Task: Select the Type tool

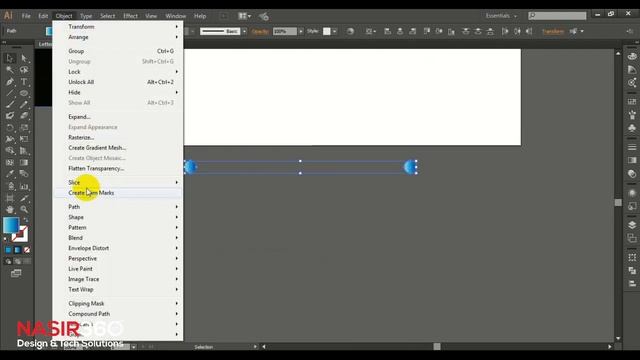Action: 24,82
